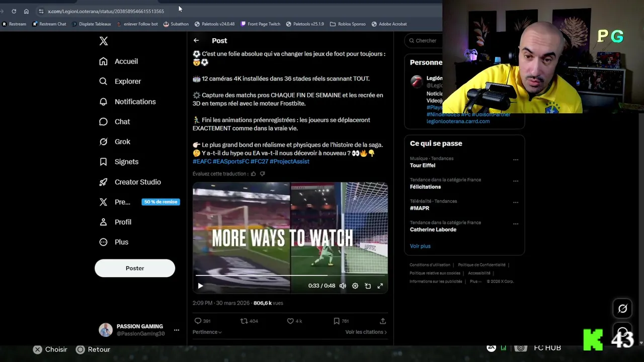The width and height of the screenshot is (644, 362).
Task: Open Politique de Confidentialité footer link
Action: coord(481,265)
